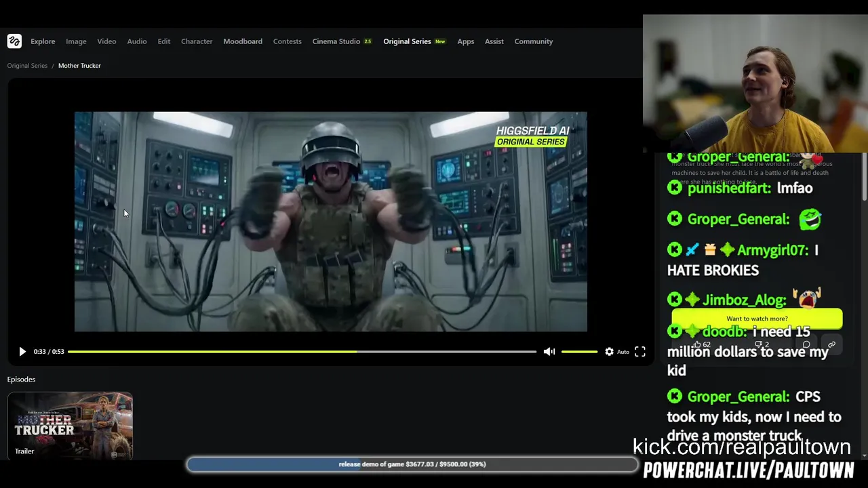Image resolution: width=868 pixels, height=488 pixels.
Task: Click the Original Series breadcrumb link
Action: pos(27,66)
